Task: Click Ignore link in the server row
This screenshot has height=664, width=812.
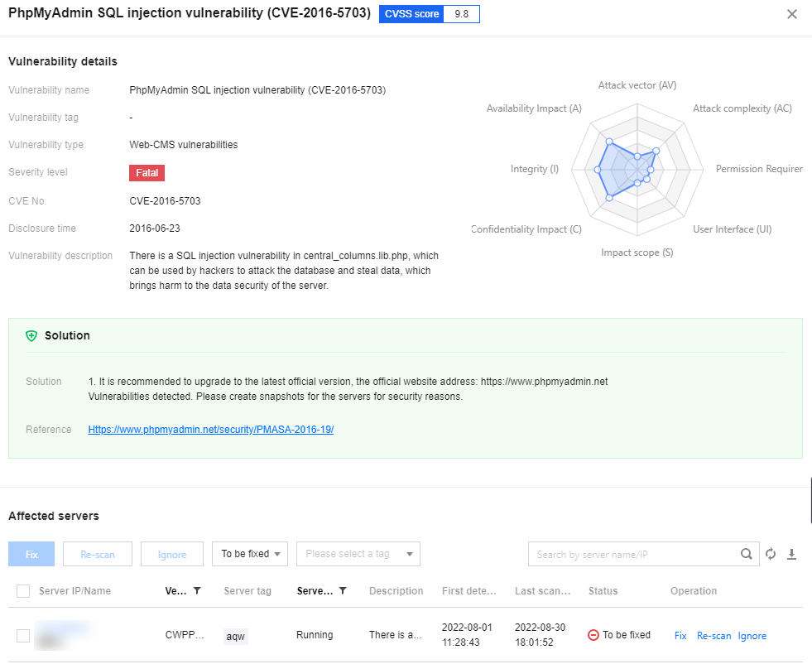Action: [x=752, y=636]
